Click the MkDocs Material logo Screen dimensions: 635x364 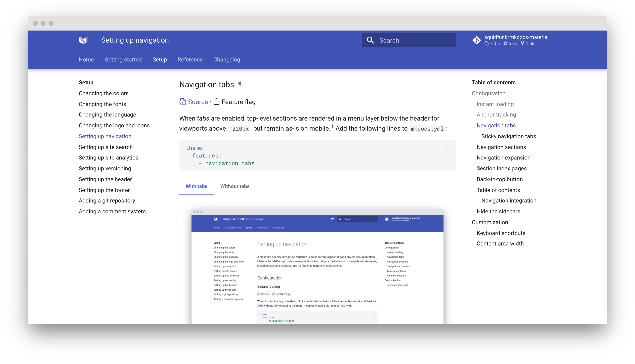tap(84, 40)
